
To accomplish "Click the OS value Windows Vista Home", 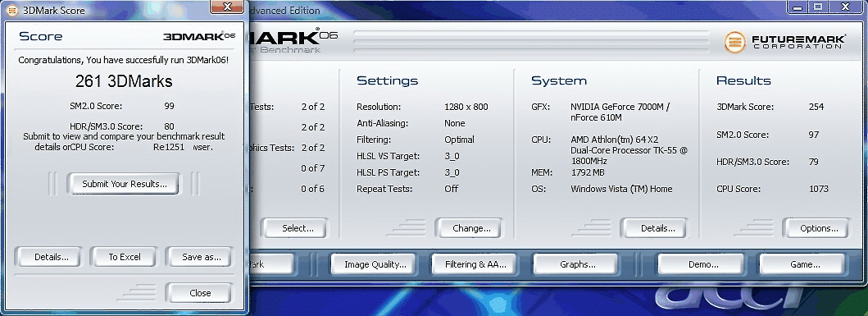I will 621,189.
